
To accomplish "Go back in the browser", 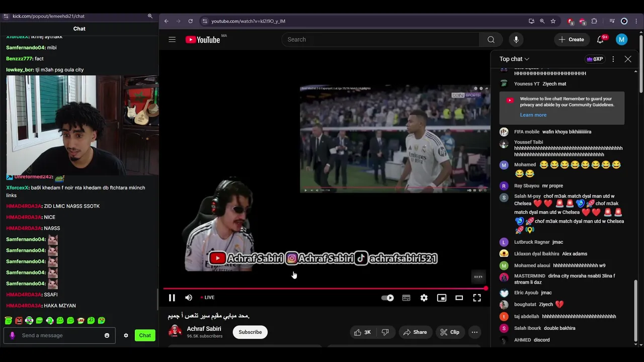I will pyautogui.click(x=167, y=21).
